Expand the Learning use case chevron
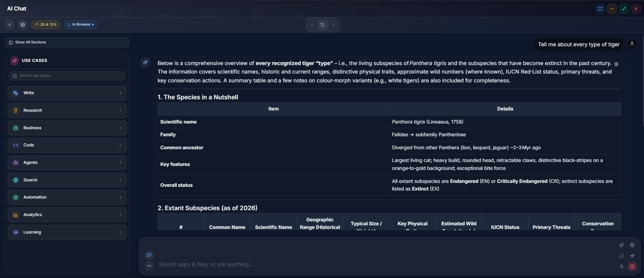Image resolution: width=644 pixels, height=278 pixels. point(120,232)
